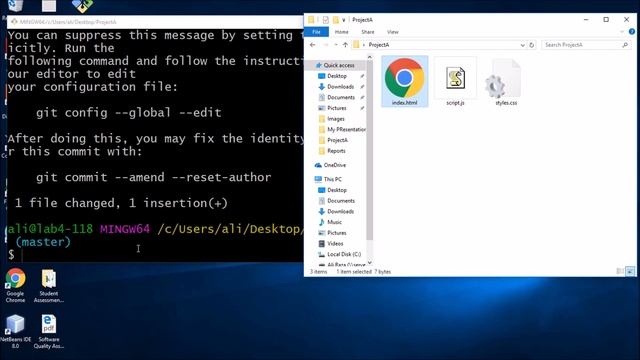Click the Back arrow in Explorer
This screenshot has width=640, height=360.
pos(313,45)
